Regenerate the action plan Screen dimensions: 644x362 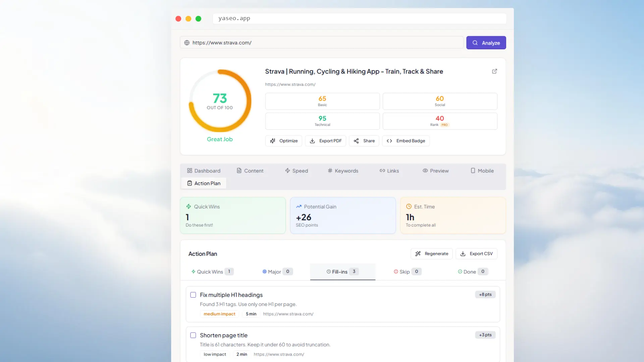tap(431, 254)
